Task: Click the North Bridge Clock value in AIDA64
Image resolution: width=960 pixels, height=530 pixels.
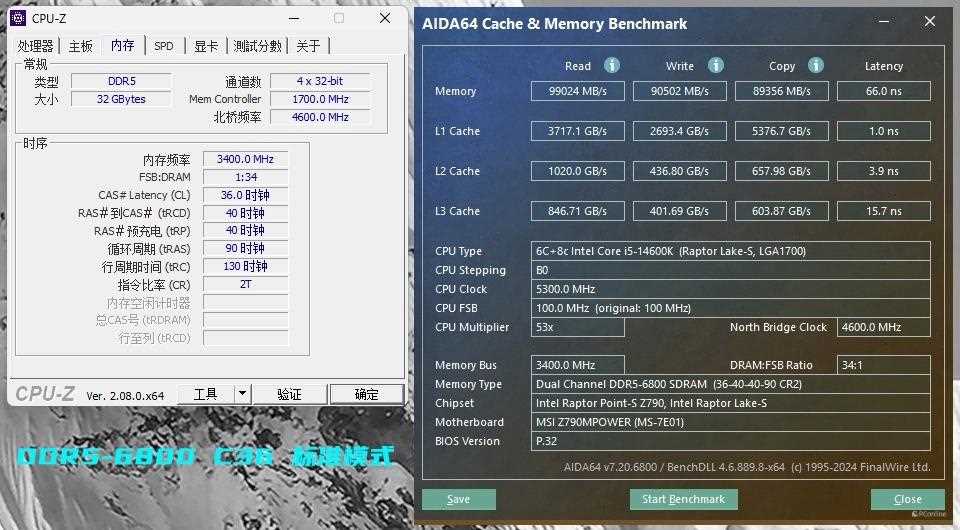Action: [x=883, y=327]
